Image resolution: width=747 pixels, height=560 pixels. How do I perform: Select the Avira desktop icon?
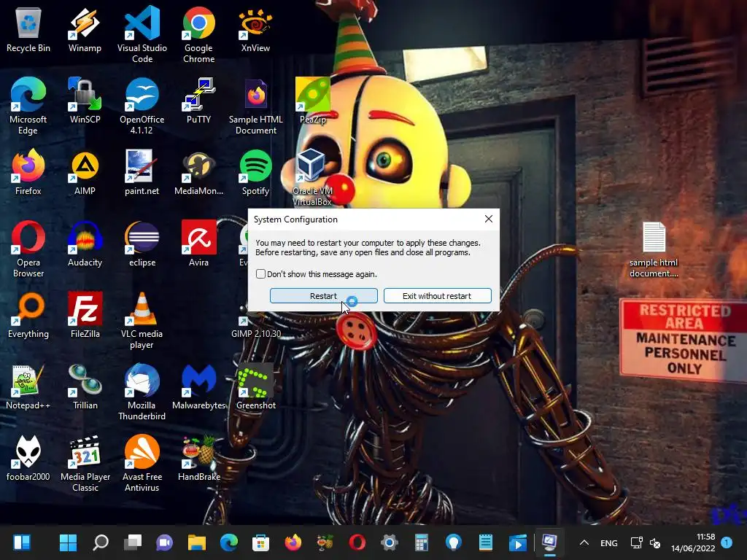(198, 244)
